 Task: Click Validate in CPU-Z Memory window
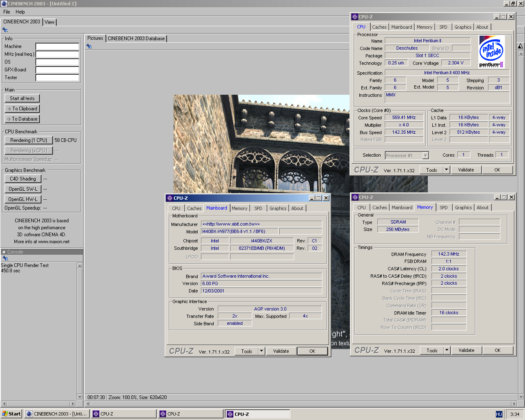[x=466, y=350]
